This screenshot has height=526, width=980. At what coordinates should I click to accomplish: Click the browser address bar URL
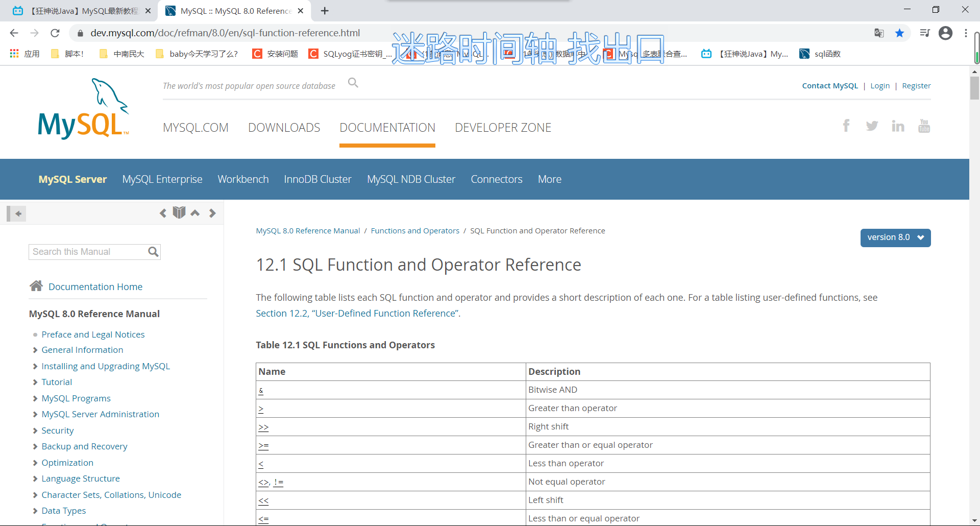click(225, 33)
